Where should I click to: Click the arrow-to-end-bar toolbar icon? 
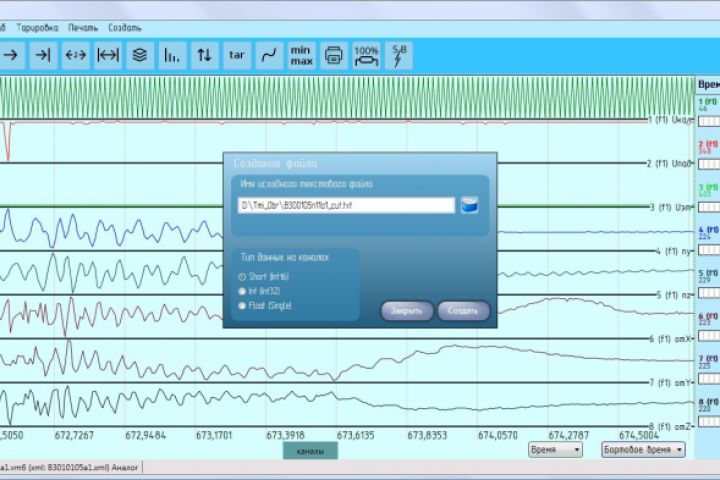(x=43, y=55)
